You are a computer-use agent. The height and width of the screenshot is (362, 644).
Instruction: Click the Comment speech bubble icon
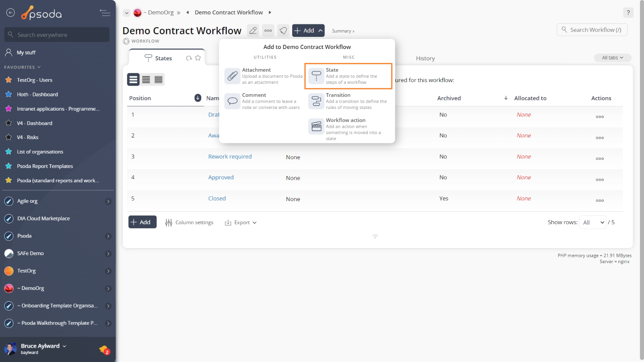(232, 101)
